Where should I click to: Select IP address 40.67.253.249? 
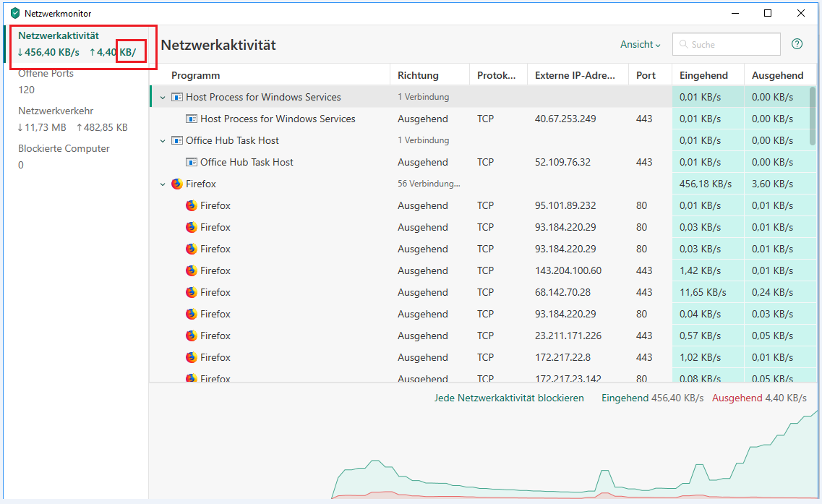[x=565, y=119]
